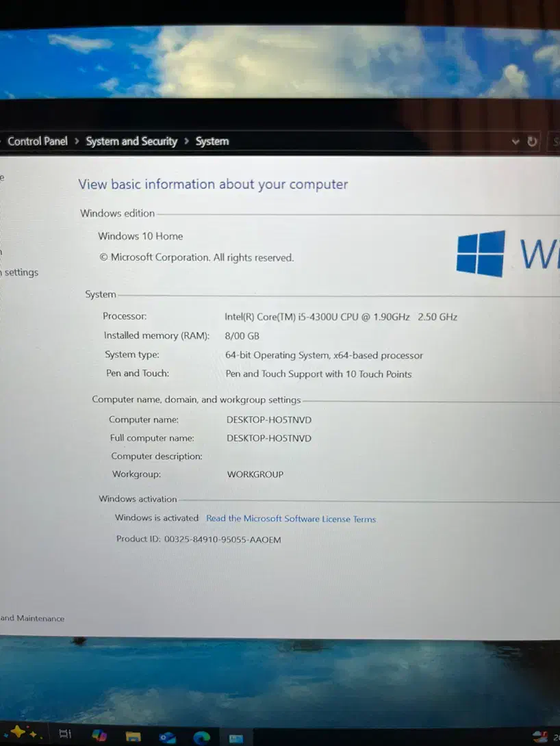Read the Microsoft Software License Terms
Image resolution: width=560 pixels, height=746 pixels.
click(291, 519)
